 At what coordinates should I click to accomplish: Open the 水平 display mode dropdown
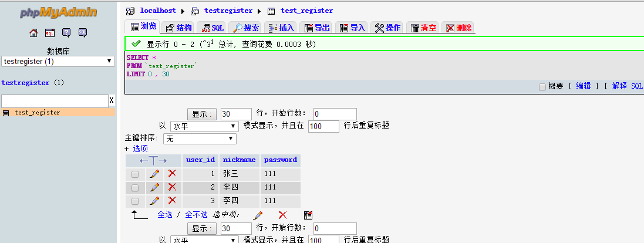point(204,126)
